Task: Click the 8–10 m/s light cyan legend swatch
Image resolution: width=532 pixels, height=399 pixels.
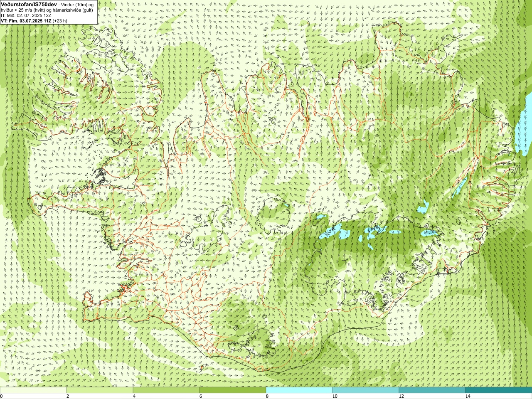Action: 299,390
